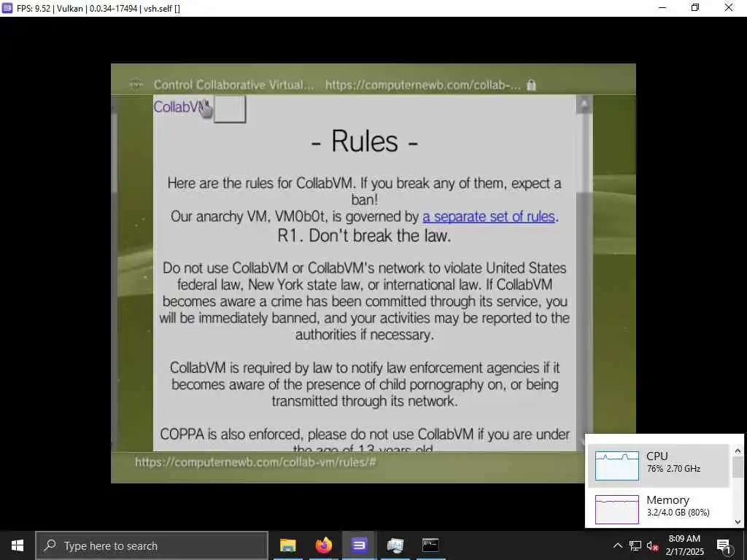This screenshot has width=747, height=560.
Task: Click the Task Manager summary scroll down arrow
Action: click(x=738, y=521)
